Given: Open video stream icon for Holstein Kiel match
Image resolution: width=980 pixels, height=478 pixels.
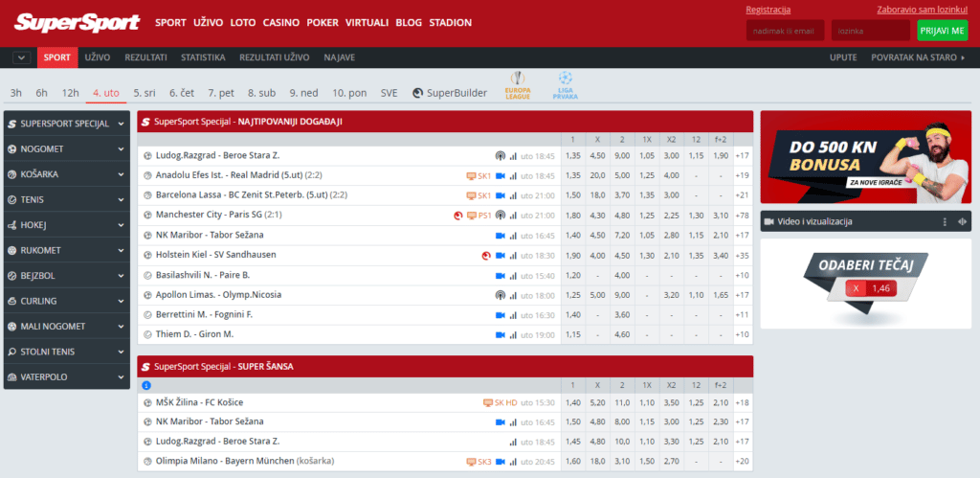Looking at the screenshot, I should tap(500, 255).
